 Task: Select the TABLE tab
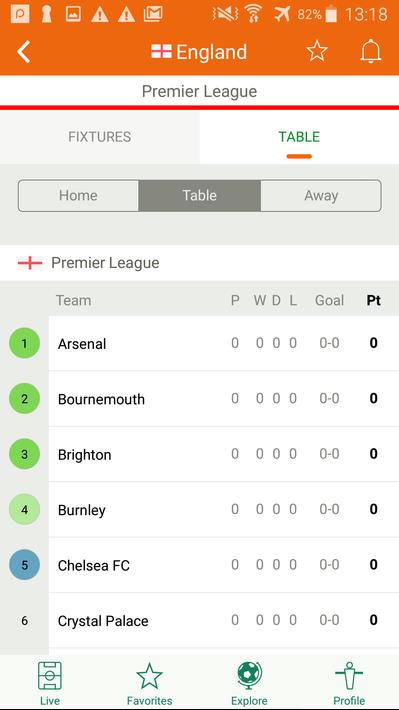click(299, 137)
